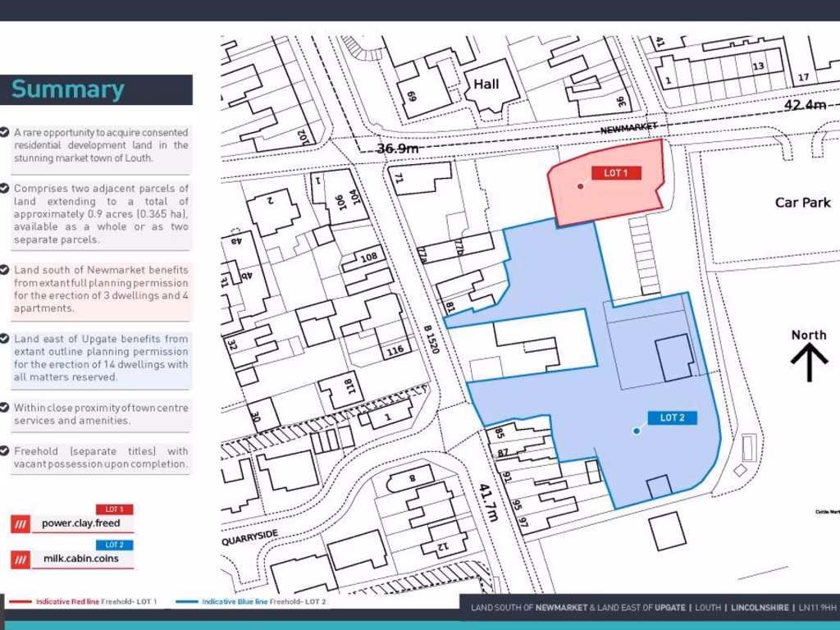Click checkmark beside 'Within close proximity' bullet

6,408
